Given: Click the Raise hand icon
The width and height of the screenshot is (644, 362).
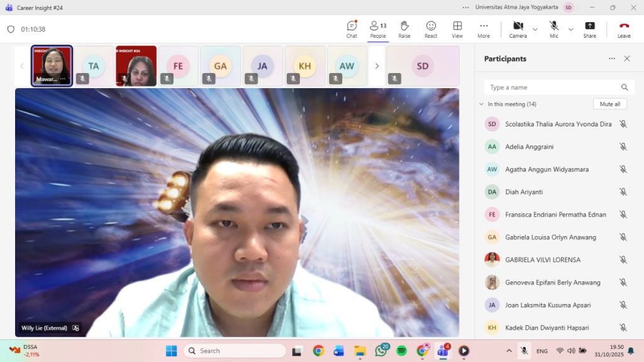Looking at the screenshot, I should [x=404, y=28].
